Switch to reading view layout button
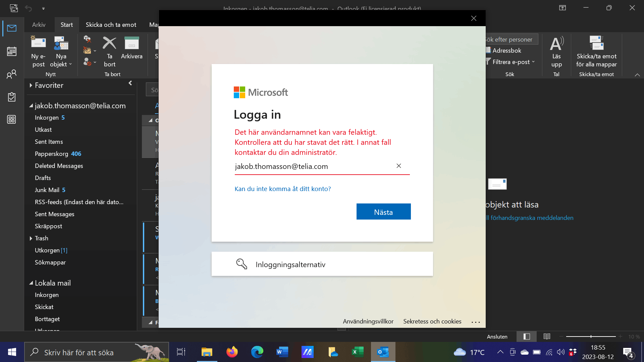The width and height of the screenshot is (644, 362). [x=547, y=337]
